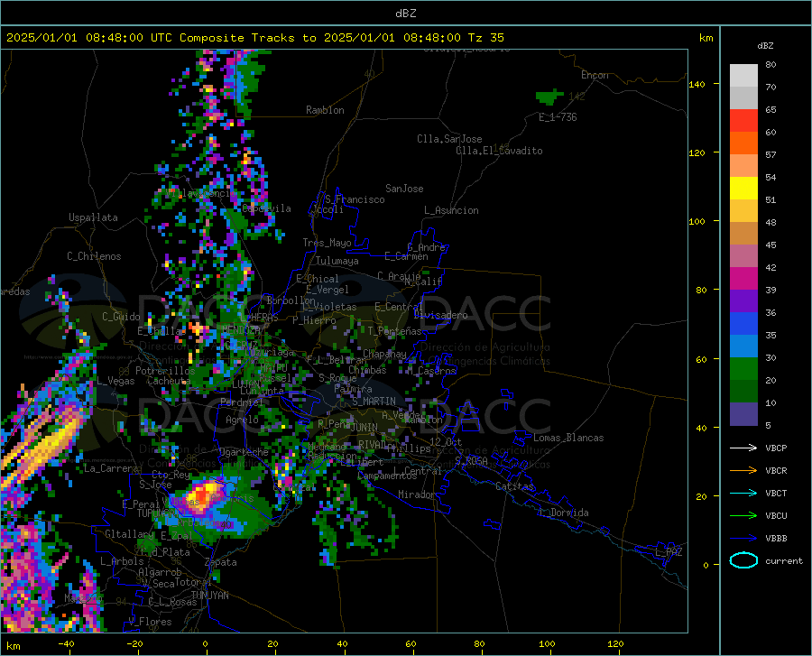Click the 80 km vertical axis tick
This screenshot has width=812, height=656.
coord(701,290)
